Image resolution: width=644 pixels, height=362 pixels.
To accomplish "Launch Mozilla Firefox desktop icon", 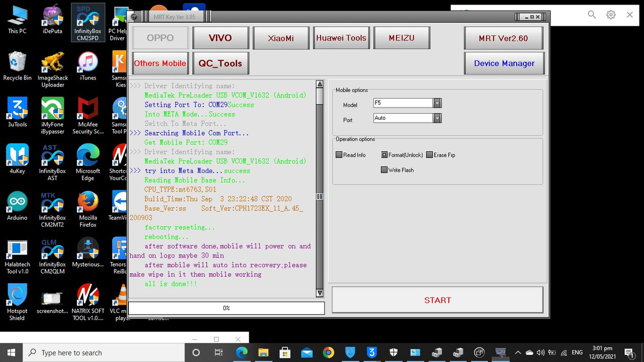I will (88, 209).
